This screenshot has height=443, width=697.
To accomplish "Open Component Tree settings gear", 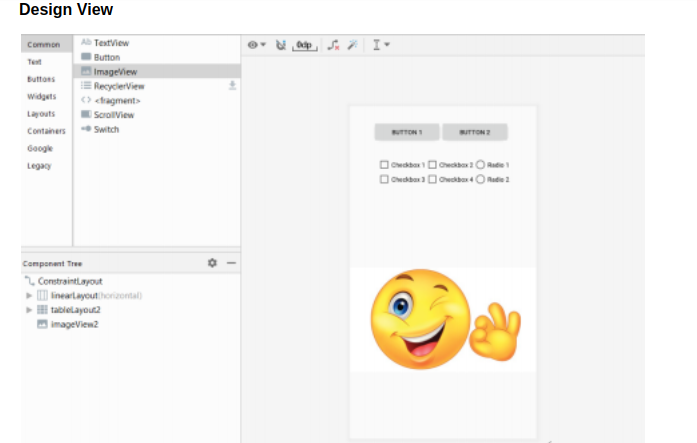I will point(212,263).
